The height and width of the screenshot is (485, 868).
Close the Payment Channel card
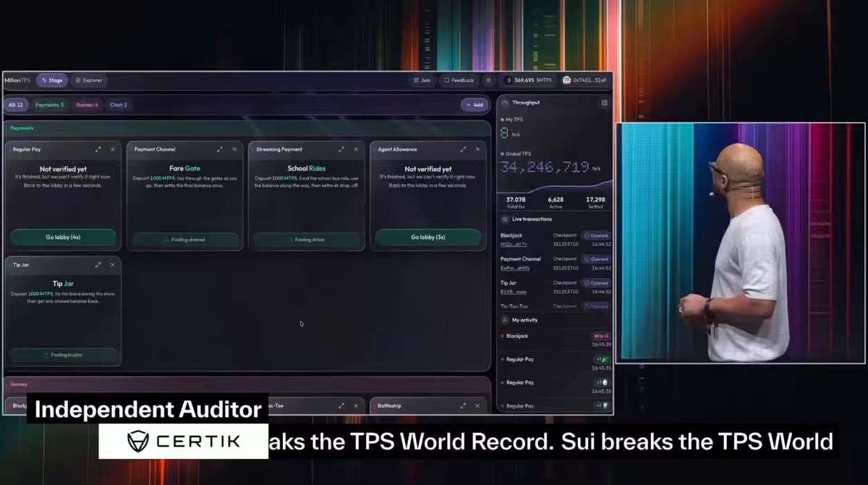(x=234, y=149)
